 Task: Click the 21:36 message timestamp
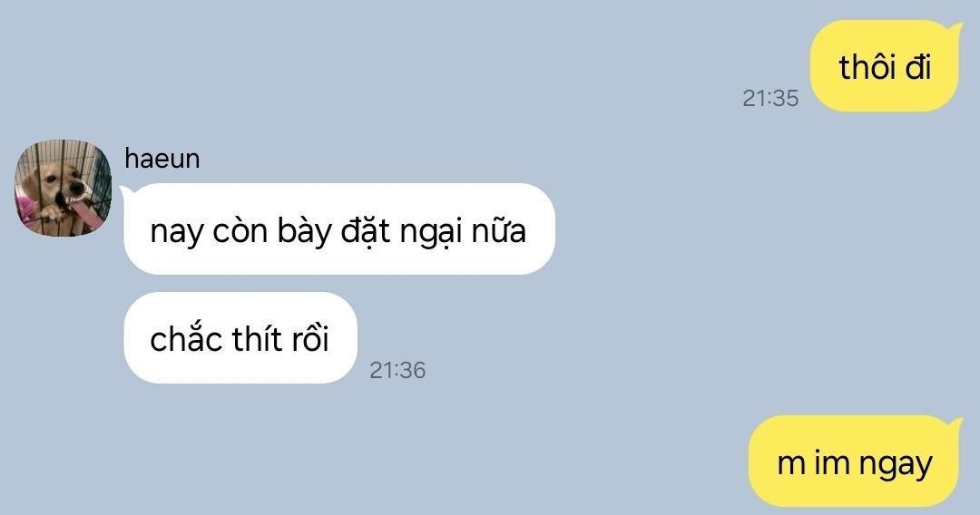pos(397,370)
